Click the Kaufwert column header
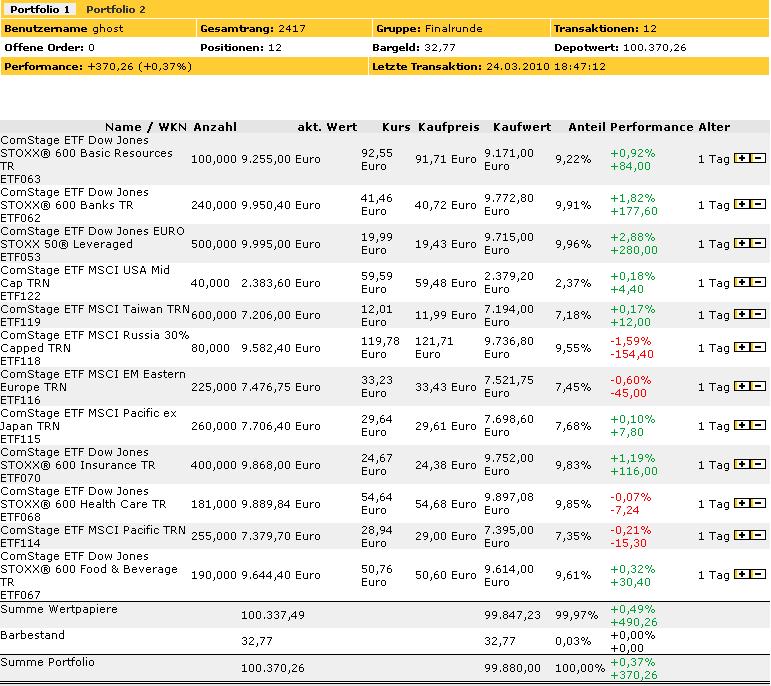The image size is (771, 686). click(522, 127)
